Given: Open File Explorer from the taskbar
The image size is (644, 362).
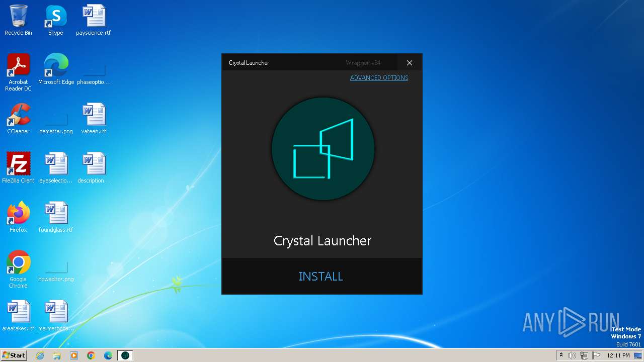Looking at the screenshot, I should pos(57,355).
